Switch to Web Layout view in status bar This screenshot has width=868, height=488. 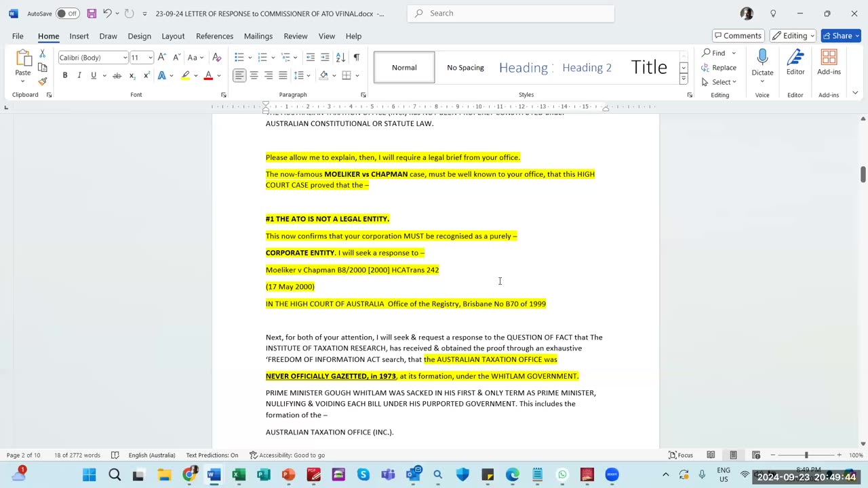click(756, 455)
